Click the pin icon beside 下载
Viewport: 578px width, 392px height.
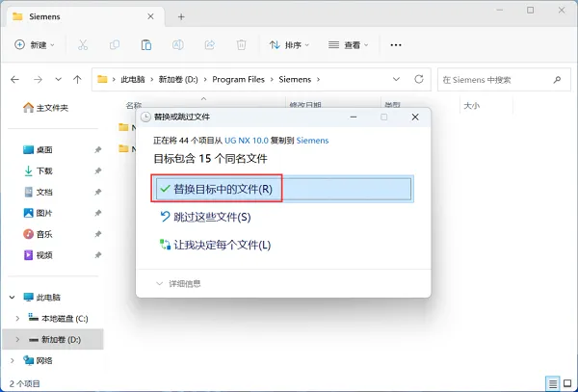click(x=97, y=170)
